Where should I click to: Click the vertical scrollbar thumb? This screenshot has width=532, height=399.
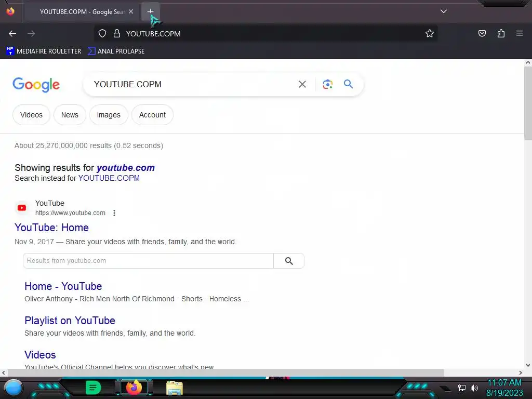[x=528, y=103]
